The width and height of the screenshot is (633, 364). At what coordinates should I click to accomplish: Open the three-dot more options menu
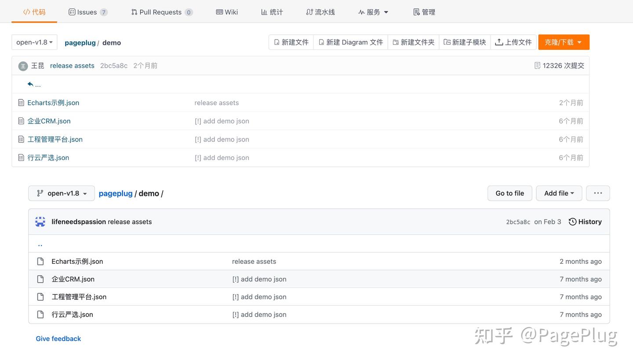598,193
